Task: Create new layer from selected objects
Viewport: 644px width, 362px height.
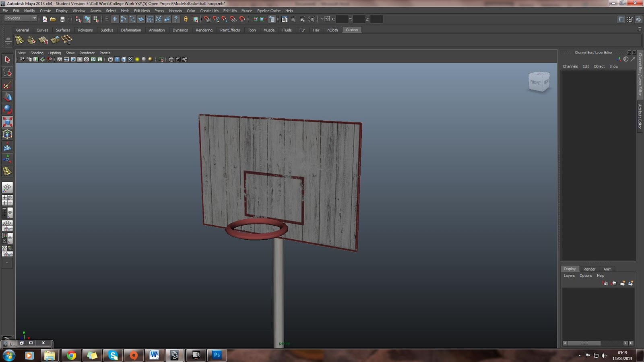Action: (x=630, y=284)
